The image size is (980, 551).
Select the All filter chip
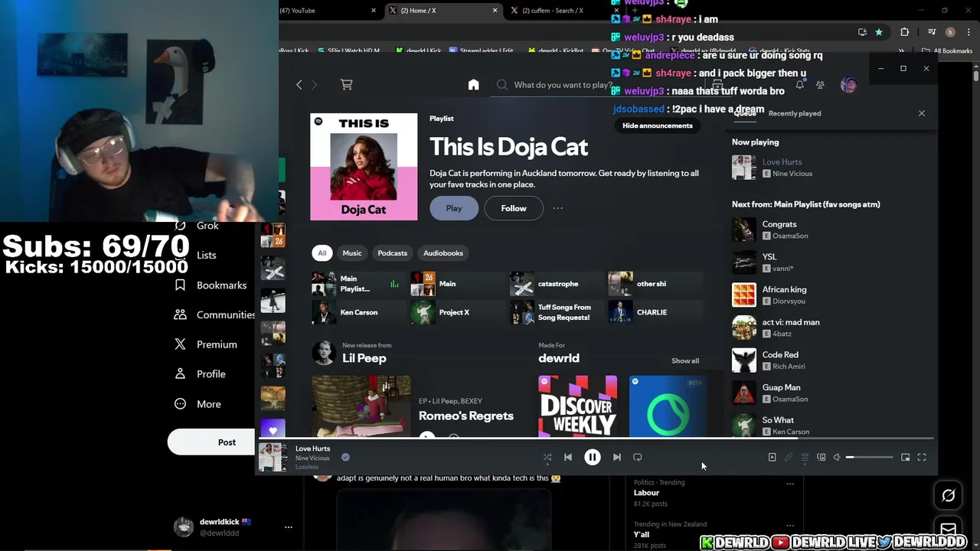tap(322, 253)
